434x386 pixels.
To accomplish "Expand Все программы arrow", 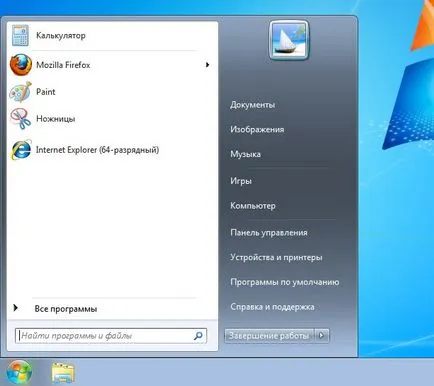I will pos(15,308).
